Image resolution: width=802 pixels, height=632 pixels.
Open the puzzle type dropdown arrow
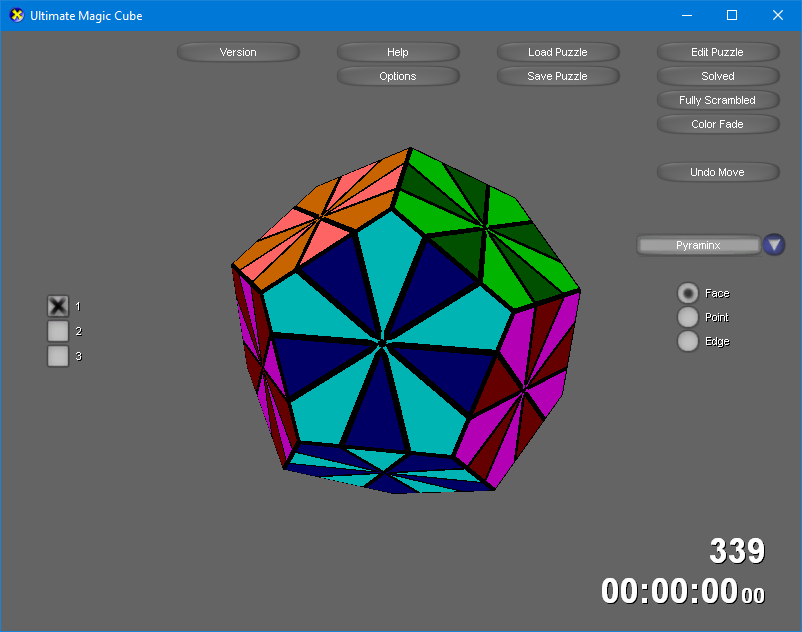pyautogui.click(x=773, y=244)
